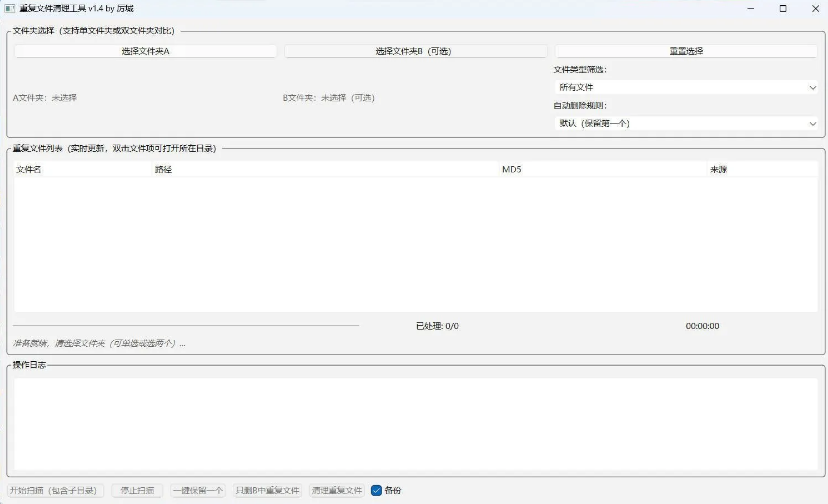
Task: Click inside the 操作日志 log area
Action: coord(414,423)
